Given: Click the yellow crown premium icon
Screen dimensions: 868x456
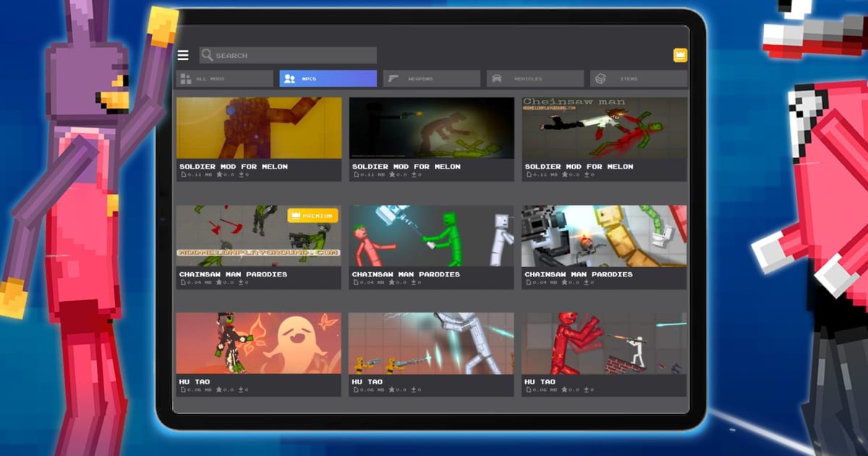Looking at the screenshot, I should point(680,55).
